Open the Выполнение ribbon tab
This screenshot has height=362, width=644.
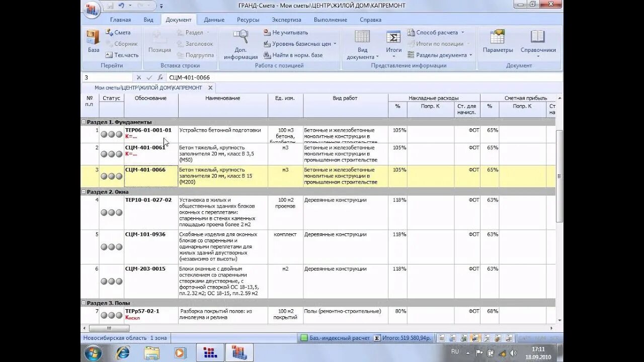(x=331, y=20)
